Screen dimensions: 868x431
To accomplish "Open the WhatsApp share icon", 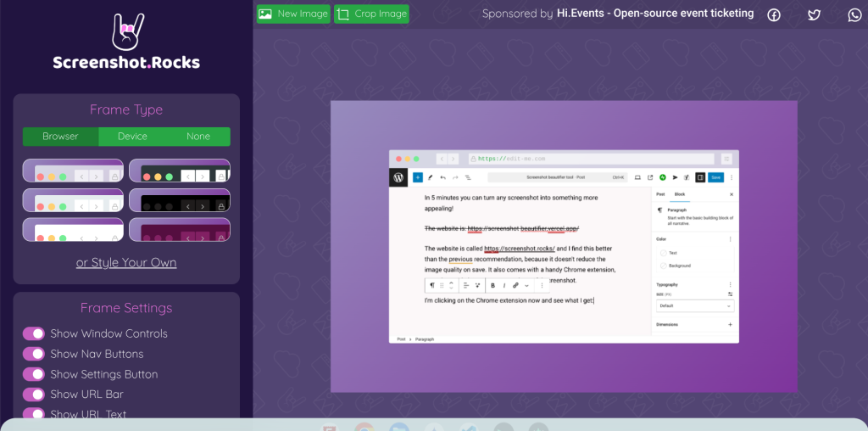I will tap(854, 15).
